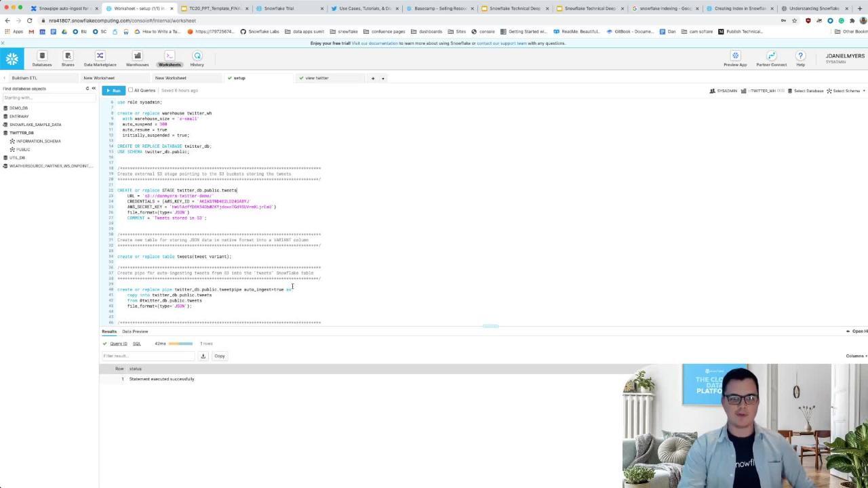
Task: Open the Worksheets page
Action: 170,59
